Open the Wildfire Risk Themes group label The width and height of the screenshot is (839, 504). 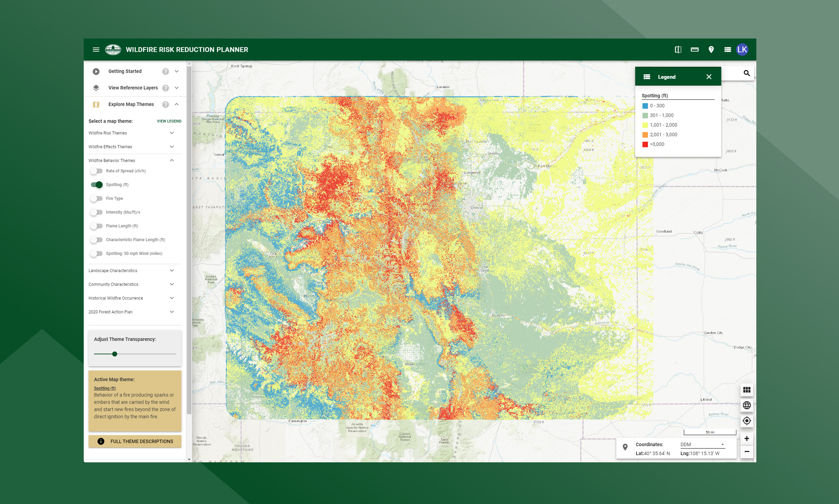(108, 133)
